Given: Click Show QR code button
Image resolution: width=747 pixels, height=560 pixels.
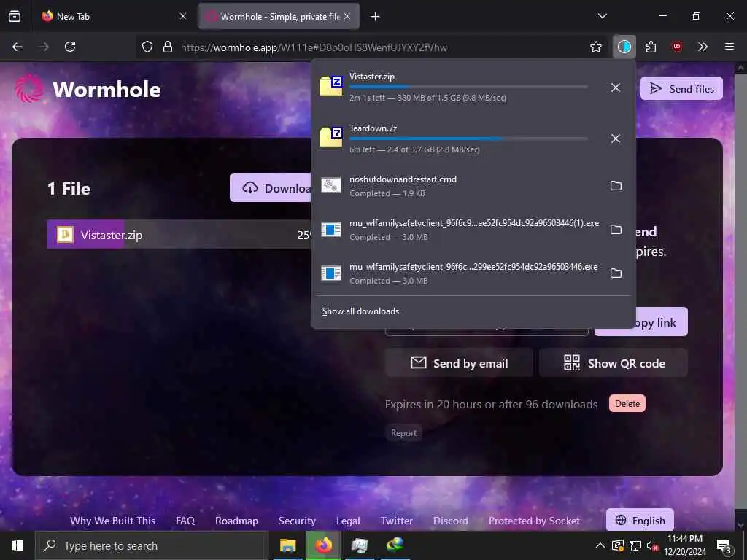Looking at the screenshot, I should tap(614, 363).
